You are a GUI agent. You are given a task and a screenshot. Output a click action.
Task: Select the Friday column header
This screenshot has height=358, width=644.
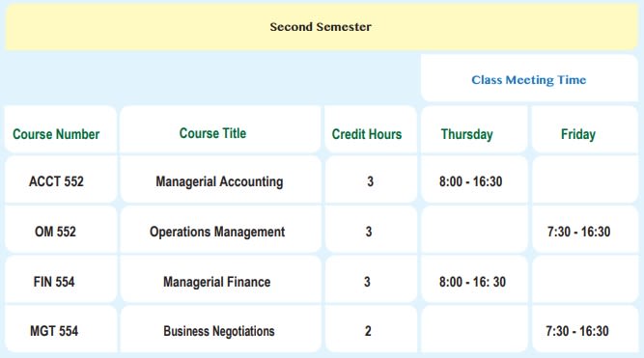(585, 129)
